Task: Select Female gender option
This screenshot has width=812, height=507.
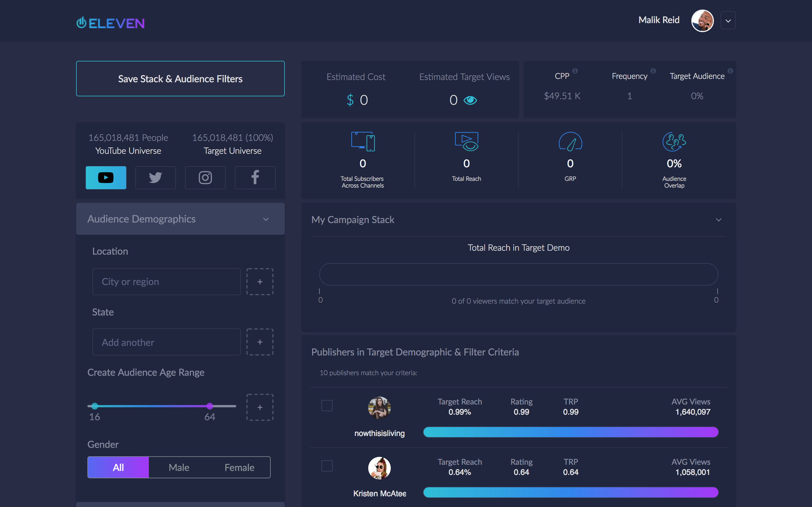Action: [239, 467]
